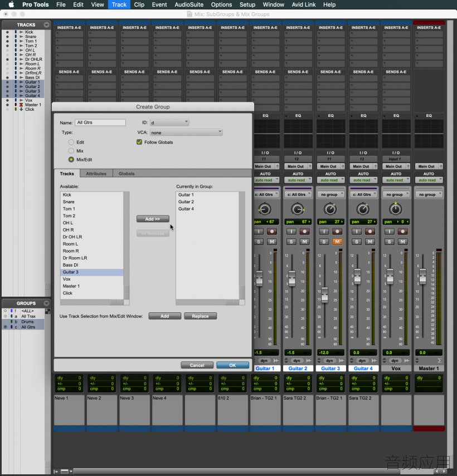This screenshot has width=457, height=476.
Task: Click the Vox track dyn button
Action: tap(395, 361)
